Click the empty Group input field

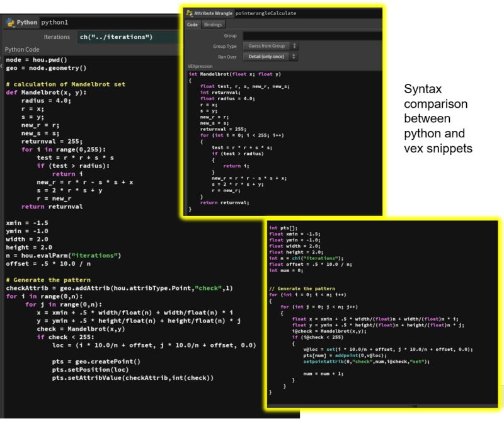click(x=271, y=35)
